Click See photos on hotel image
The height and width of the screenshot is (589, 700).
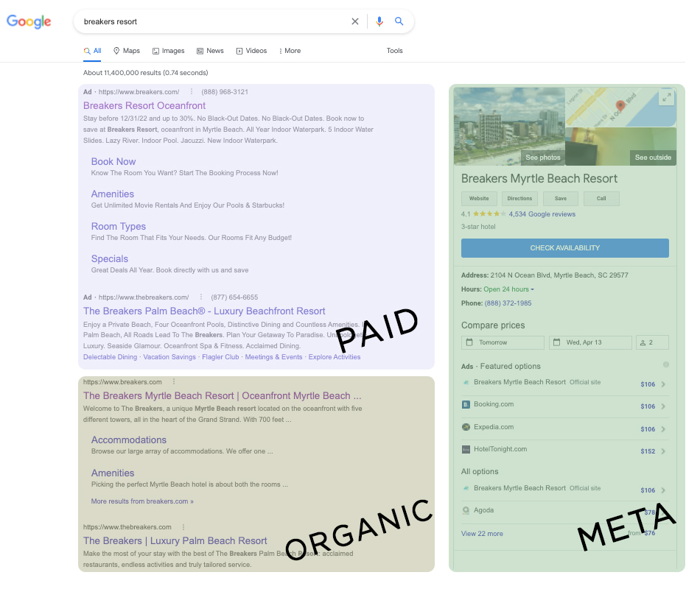(542, 158)
